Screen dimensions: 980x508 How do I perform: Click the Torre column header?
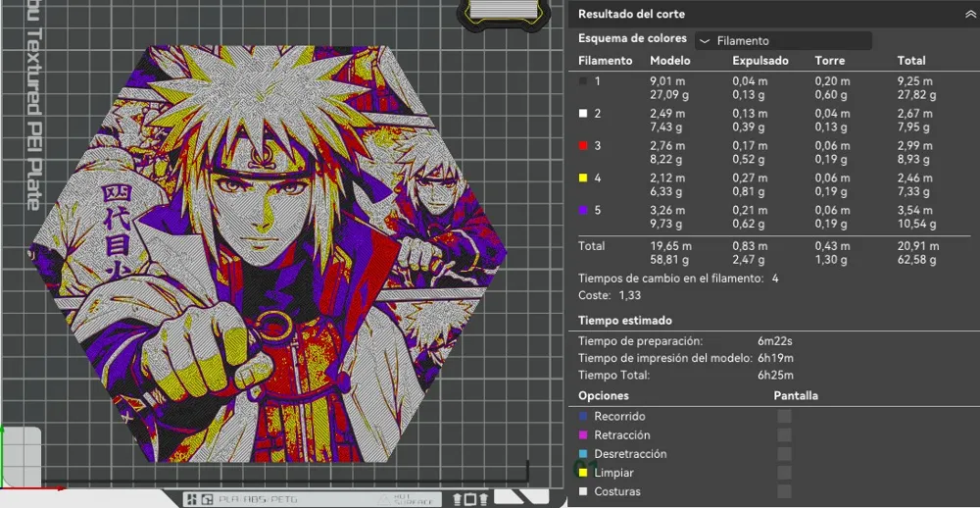tap(830, 61)
